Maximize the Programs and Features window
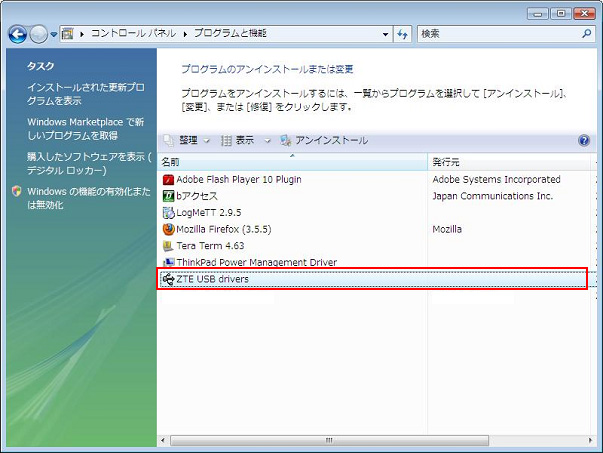 (561, 14)
